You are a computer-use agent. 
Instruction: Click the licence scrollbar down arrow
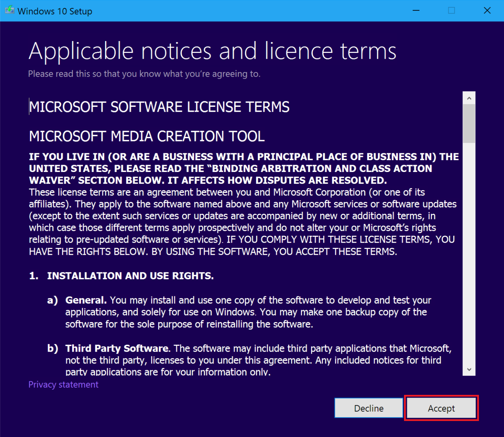[469, 369]
